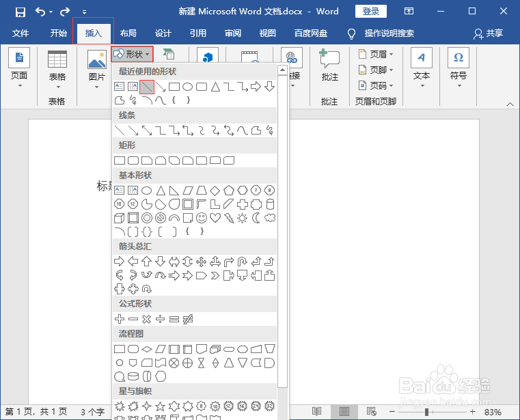
Task: Select the smiley face basic shape
Action: [x=202, y=218]
